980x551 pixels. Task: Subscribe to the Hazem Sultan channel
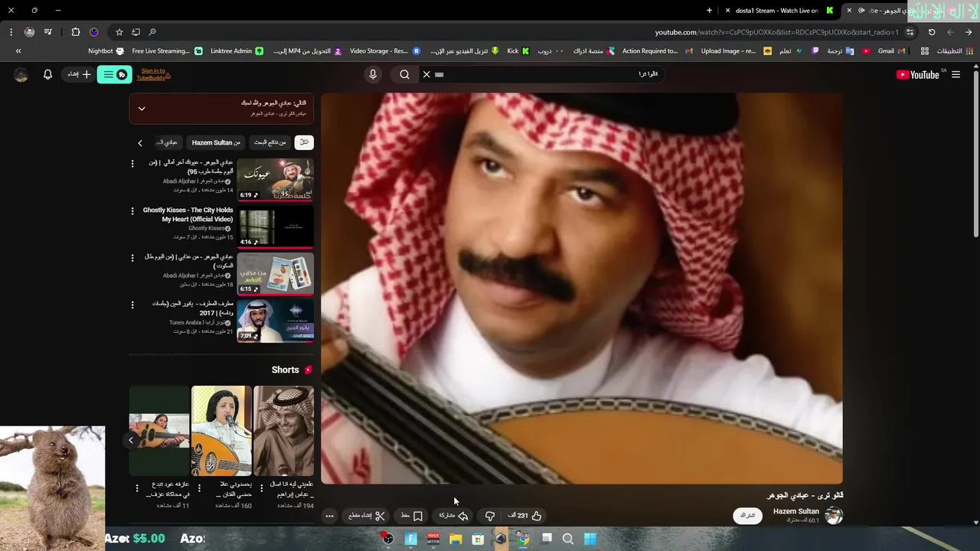tap(748, 516)
